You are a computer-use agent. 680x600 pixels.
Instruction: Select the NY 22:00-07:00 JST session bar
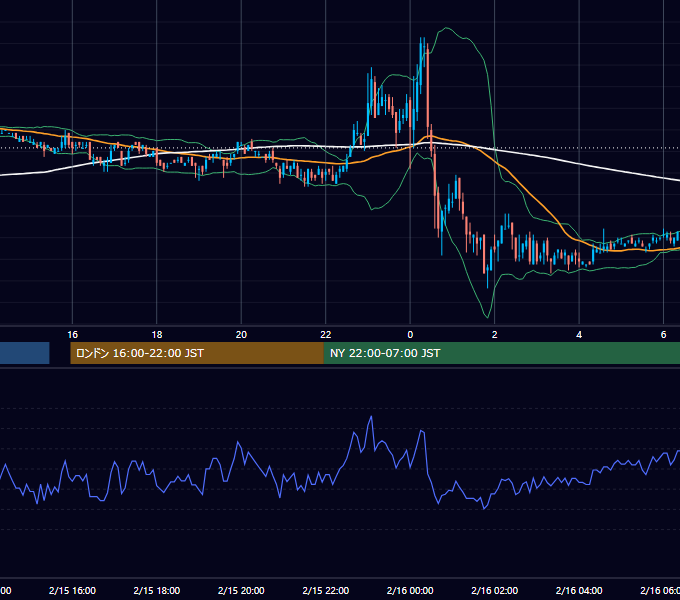(x=502, y=353)
